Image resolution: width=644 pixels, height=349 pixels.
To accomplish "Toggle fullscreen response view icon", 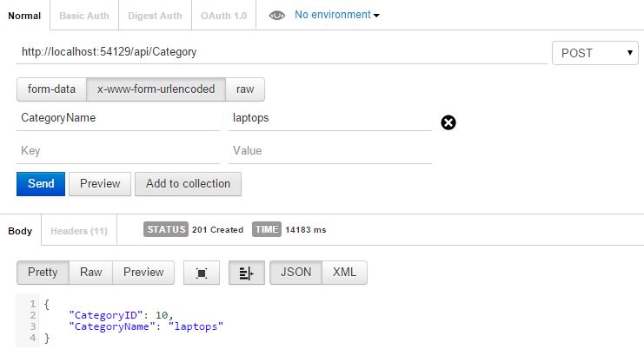I will point(202,273).
